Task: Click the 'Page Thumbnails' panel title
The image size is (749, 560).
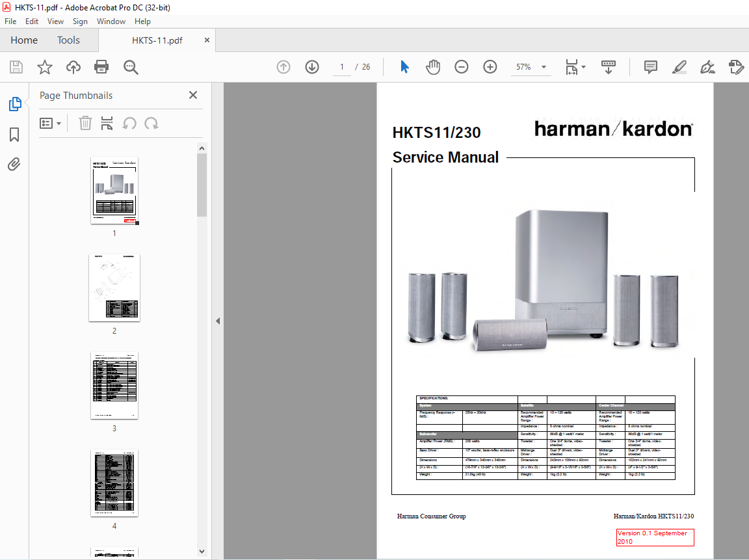Action: click(76, 96)
